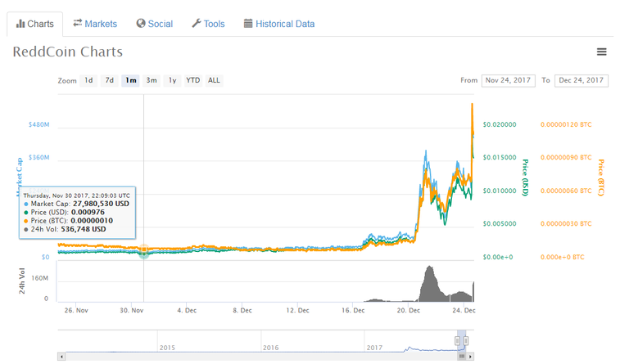Click the $0.015000 USD axis value

[500, 157]
